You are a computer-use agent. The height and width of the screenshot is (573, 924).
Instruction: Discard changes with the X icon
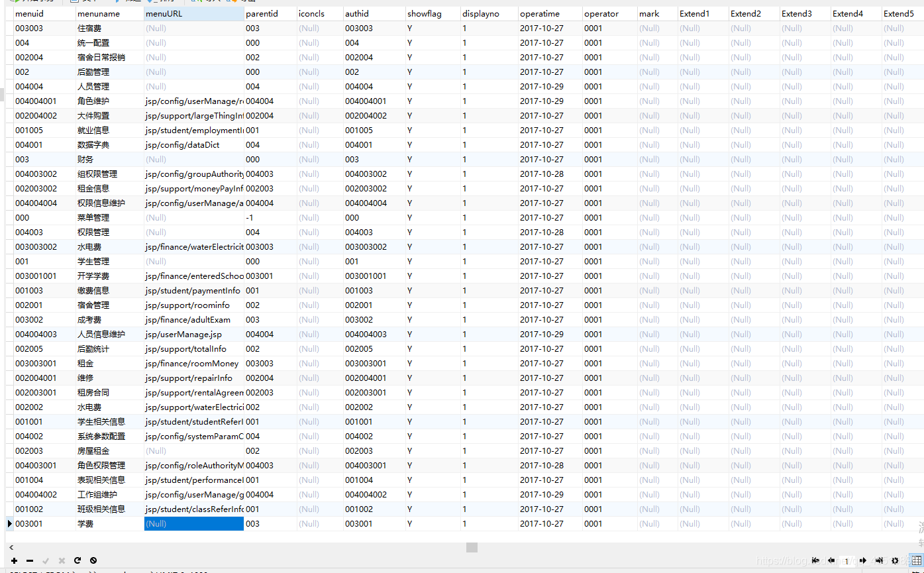tap(62, 560)
